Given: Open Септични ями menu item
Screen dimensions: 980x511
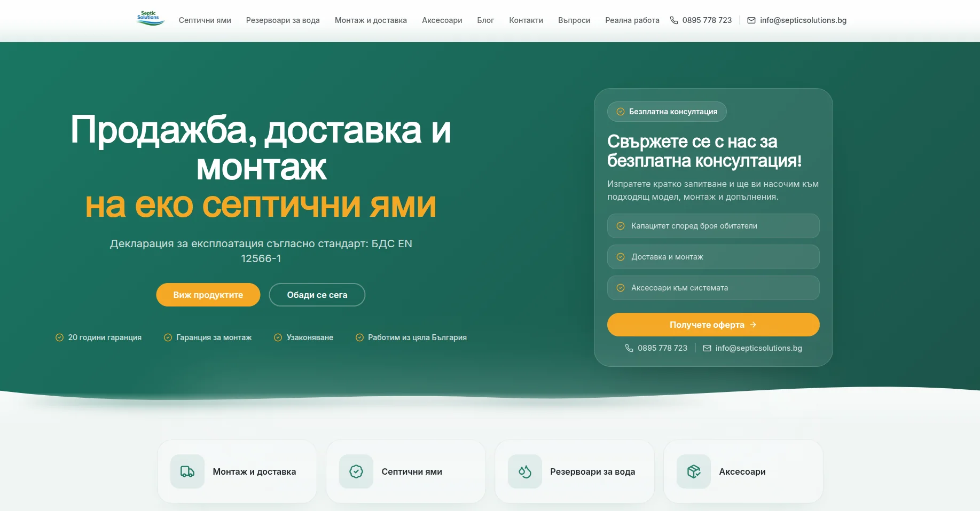Looking at the screenshot, I should (205, 20).
